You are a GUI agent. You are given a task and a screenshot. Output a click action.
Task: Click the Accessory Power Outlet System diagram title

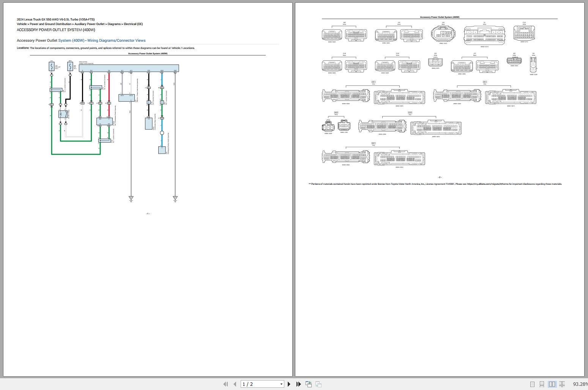(x=148, y=53)
